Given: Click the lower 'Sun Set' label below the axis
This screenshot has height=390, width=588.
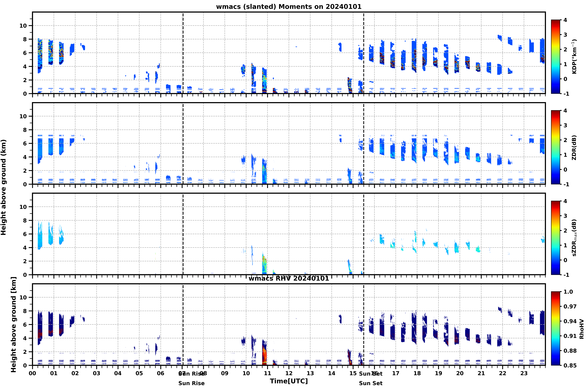Looking at the screenshot, I should click(371, 383).
